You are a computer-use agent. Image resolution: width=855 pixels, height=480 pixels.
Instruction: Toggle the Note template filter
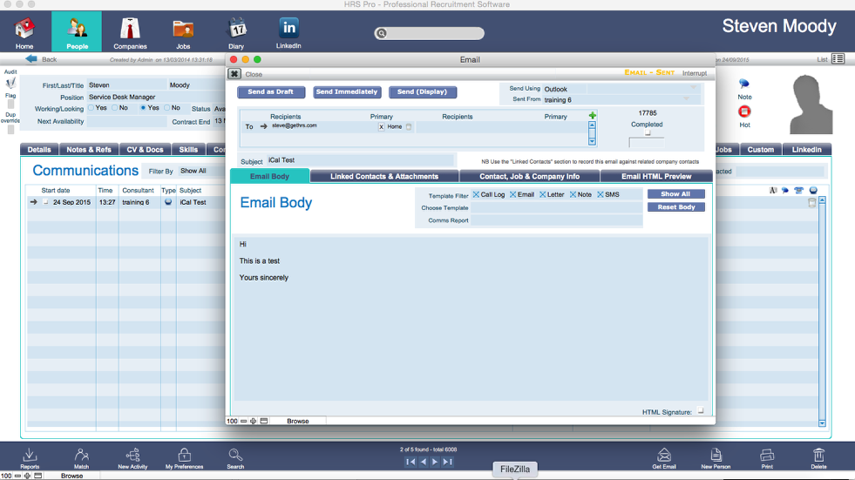[x=573, y=195]
